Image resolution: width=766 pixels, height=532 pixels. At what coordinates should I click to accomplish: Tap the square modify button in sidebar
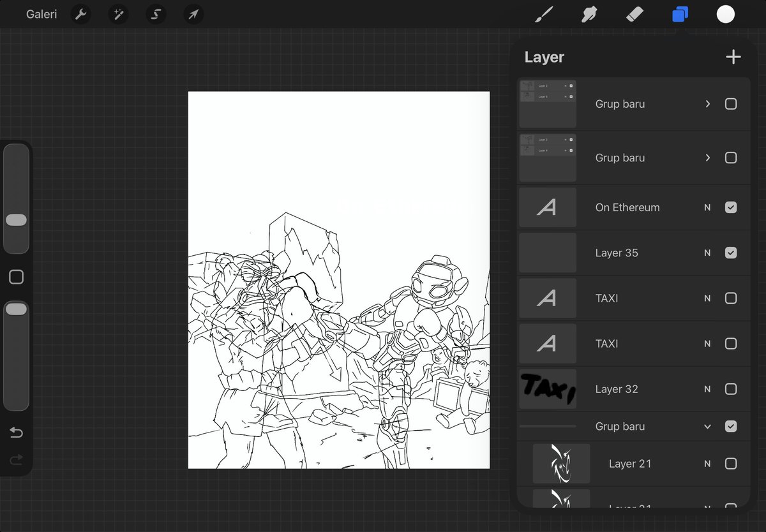click(16, 277)
